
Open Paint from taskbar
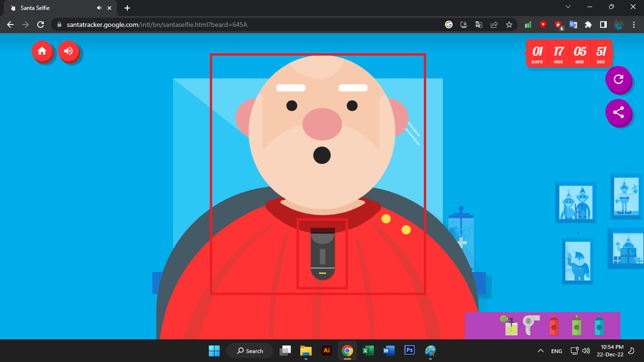(x=430, y=351)
